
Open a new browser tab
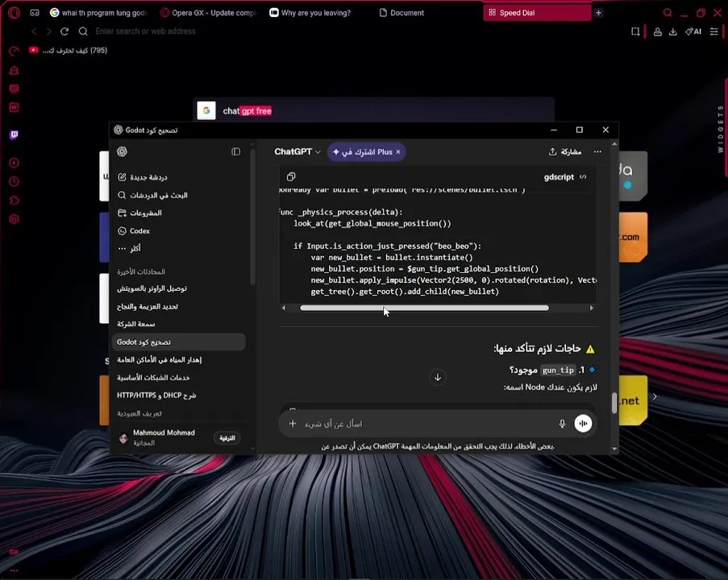[x=598, y=13]
